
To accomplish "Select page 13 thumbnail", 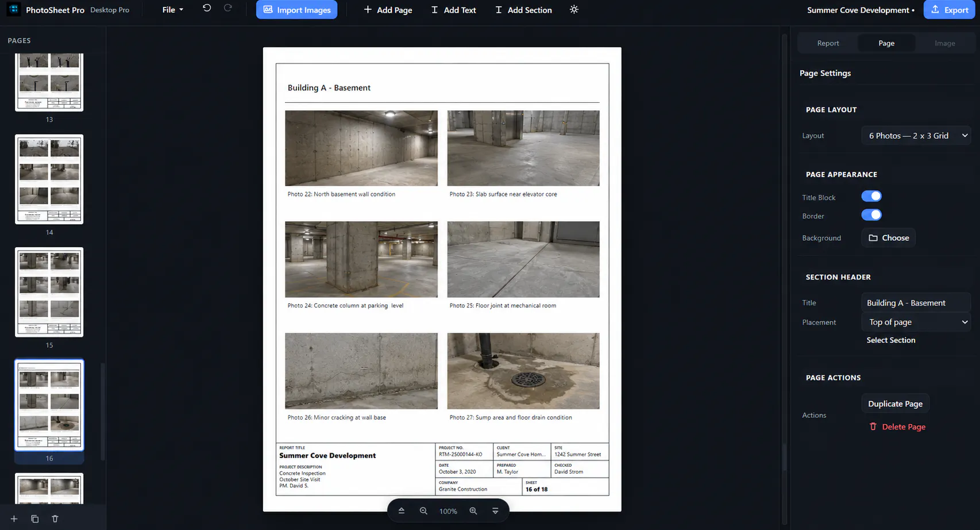I will coord(49,82).
